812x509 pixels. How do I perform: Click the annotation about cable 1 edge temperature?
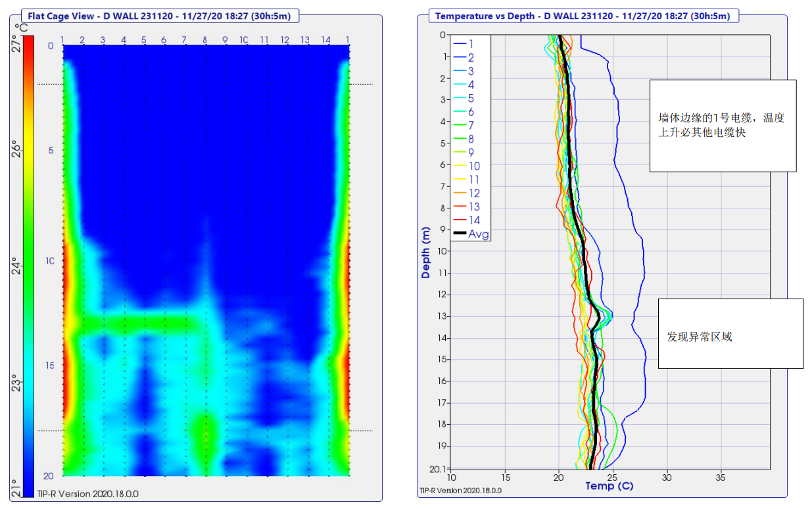[x=722, y=125]
